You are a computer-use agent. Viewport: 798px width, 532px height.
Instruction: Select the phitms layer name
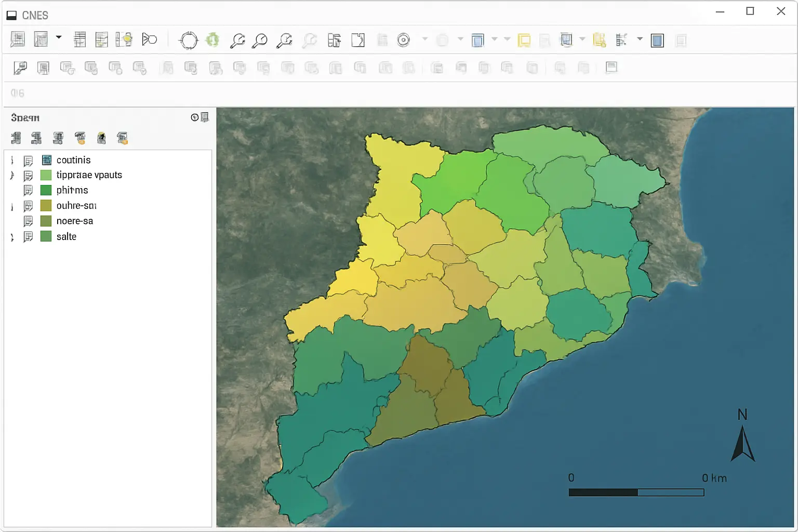[72, 190]
